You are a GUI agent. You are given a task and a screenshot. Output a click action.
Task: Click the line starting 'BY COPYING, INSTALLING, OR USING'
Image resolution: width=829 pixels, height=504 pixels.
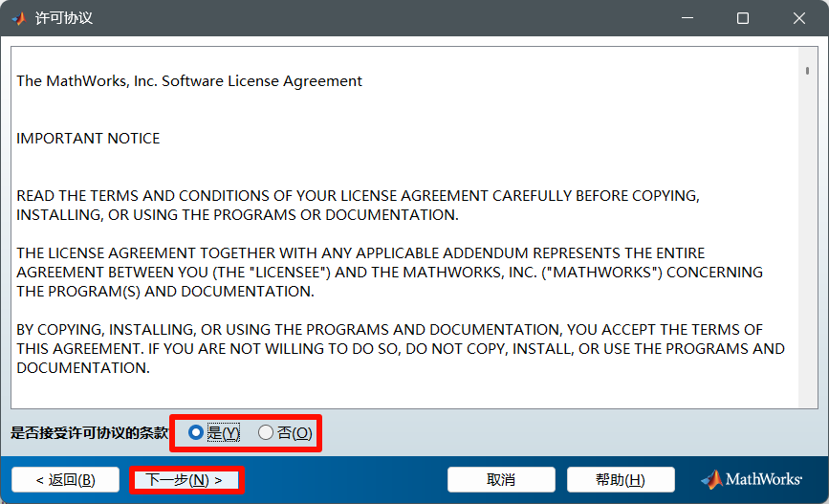[x=390, y=330]
